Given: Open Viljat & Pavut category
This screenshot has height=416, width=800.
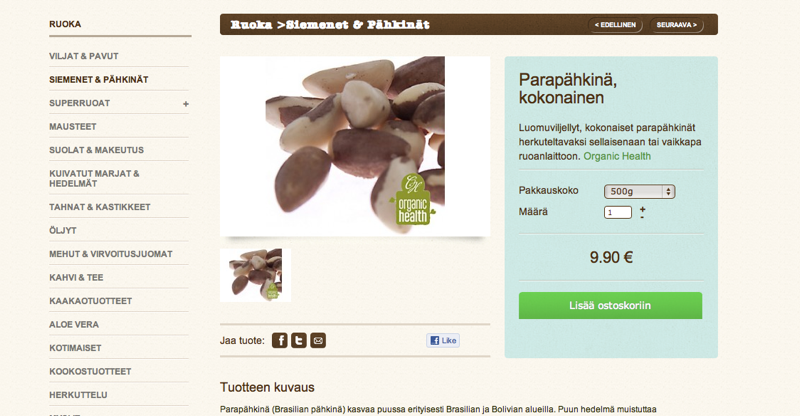Looking at the screenshot, I should click(84, 56).
